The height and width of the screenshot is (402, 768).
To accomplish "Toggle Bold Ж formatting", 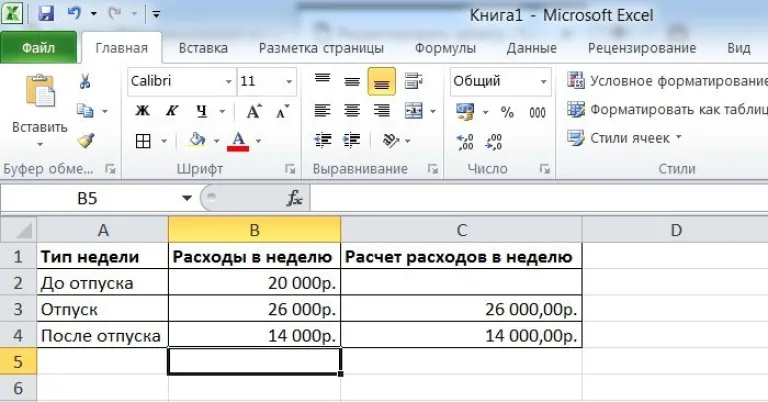I will pyautogui.click(x=143, y=111).
